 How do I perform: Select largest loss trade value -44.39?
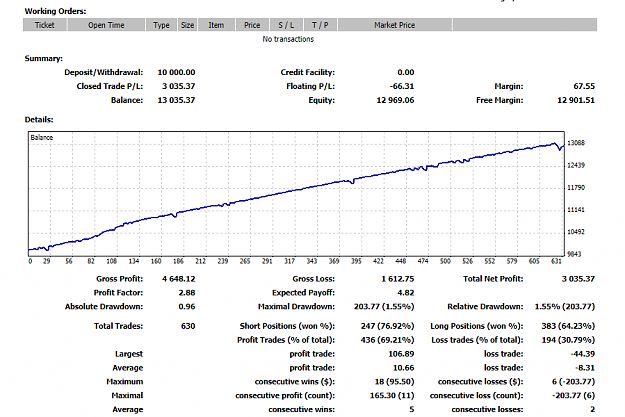coord(582,354)
